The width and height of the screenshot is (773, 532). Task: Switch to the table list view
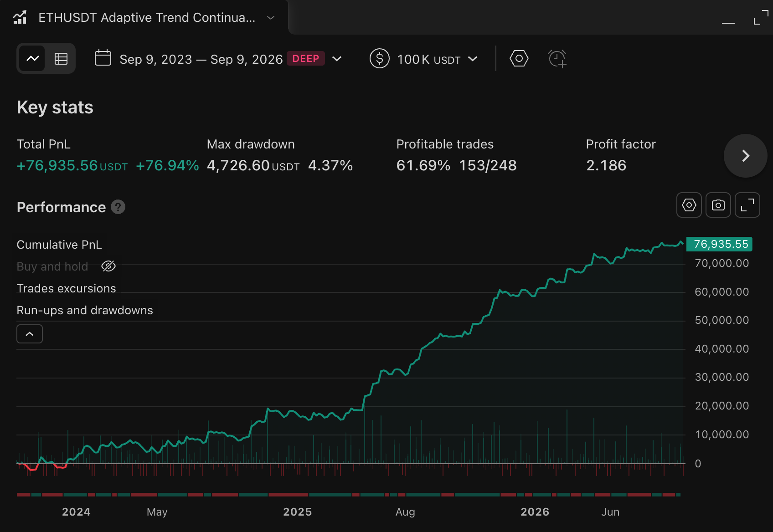(x=61, y=58)
